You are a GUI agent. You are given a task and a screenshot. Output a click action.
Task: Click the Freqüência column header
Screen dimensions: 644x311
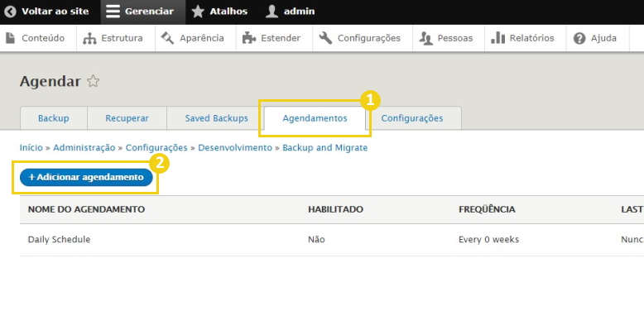(x=487, y=209)
